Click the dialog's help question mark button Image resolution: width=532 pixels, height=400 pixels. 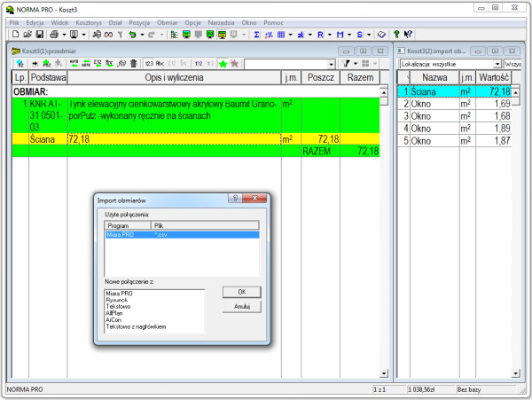tap(234, 200)
